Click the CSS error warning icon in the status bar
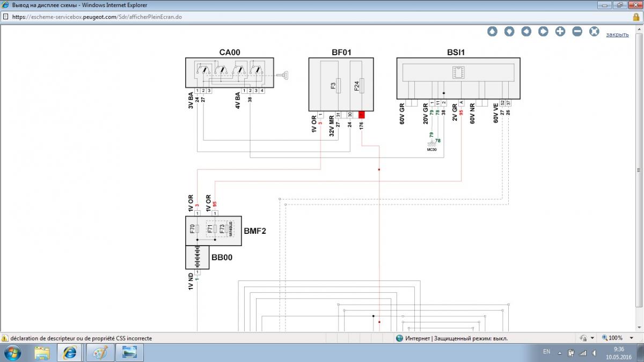Screen dimensions: 644x362 5,338
